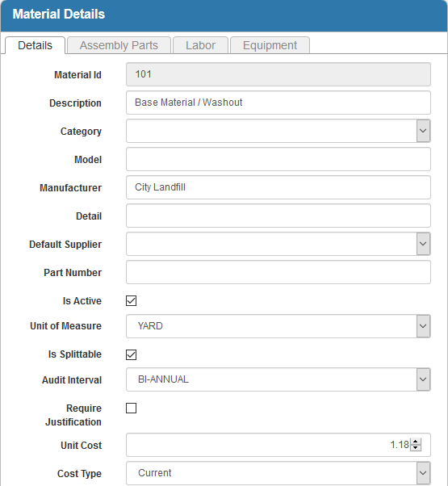Focus the Model text field
The height and width of the screenshot is (486, 448).
pyautogui.click(x=278, y=159)
